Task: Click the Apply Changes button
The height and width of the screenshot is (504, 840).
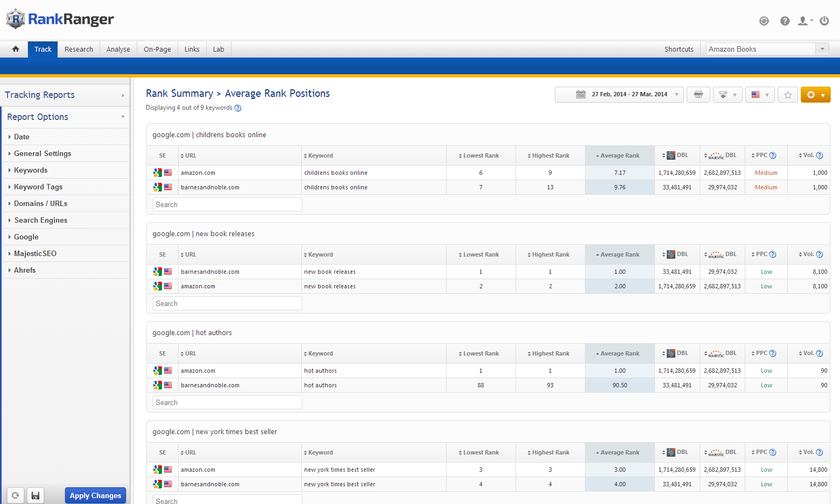Action: pyautogui.click(x=95, y=495)
